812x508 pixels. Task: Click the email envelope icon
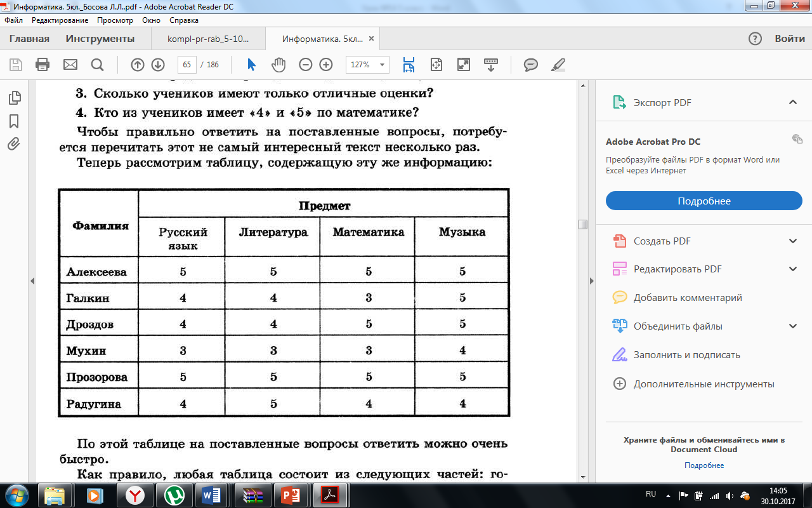[70, 64]
